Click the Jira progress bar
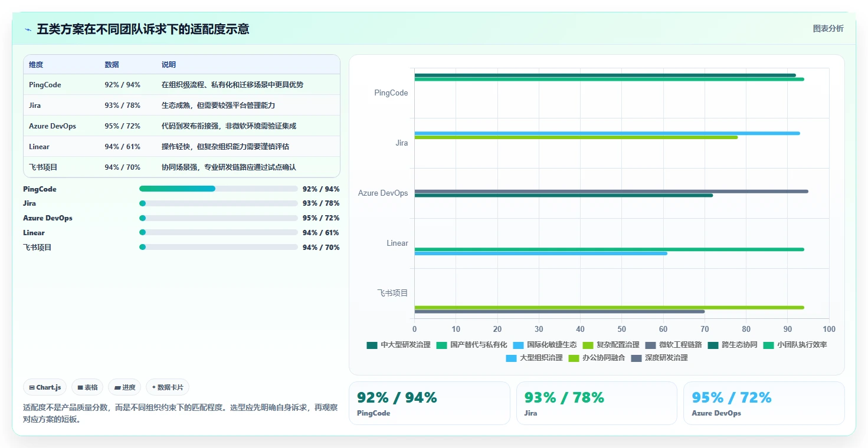The image size is (868, 448). (218, 203)
